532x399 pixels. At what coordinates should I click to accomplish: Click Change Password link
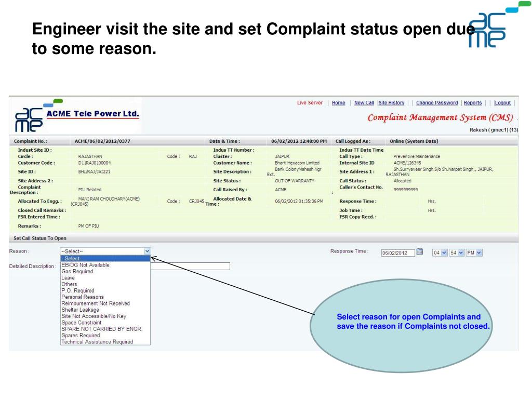click(x=436, y=103)
